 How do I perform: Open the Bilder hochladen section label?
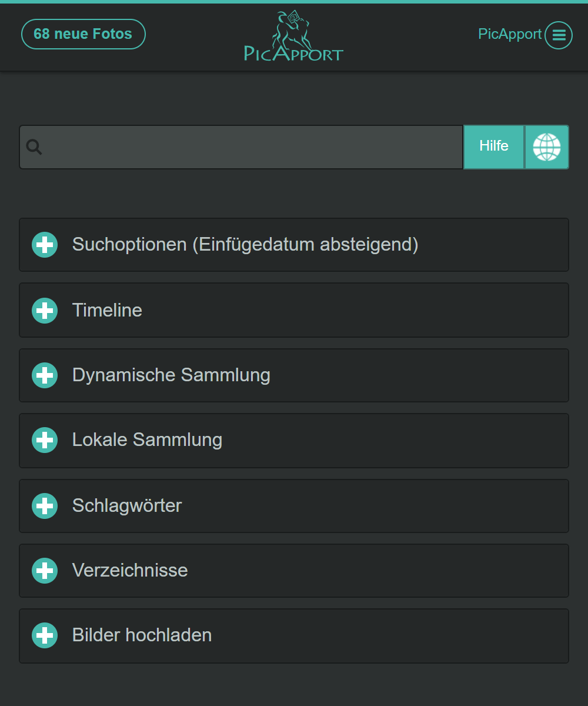pyautogui.click(x=142, y=635)
